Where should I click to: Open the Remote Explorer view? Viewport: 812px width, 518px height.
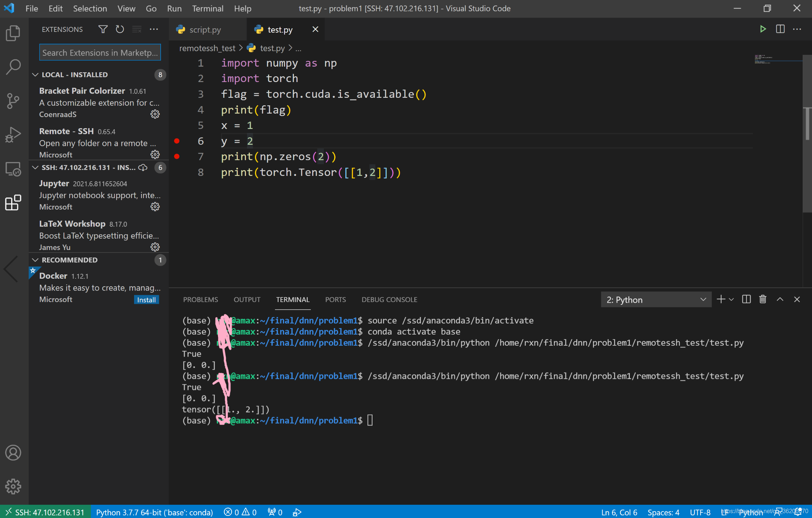coord(13,169)
